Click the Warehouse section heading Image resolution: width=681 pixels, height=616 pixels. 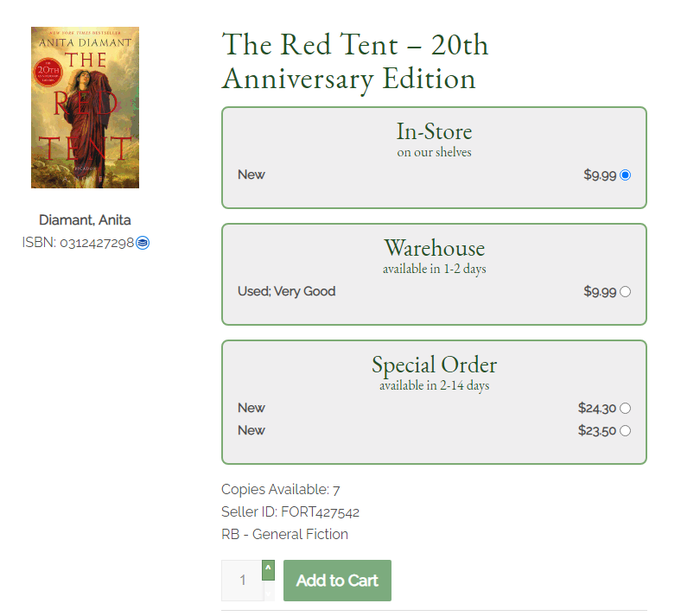pos(435,248)
